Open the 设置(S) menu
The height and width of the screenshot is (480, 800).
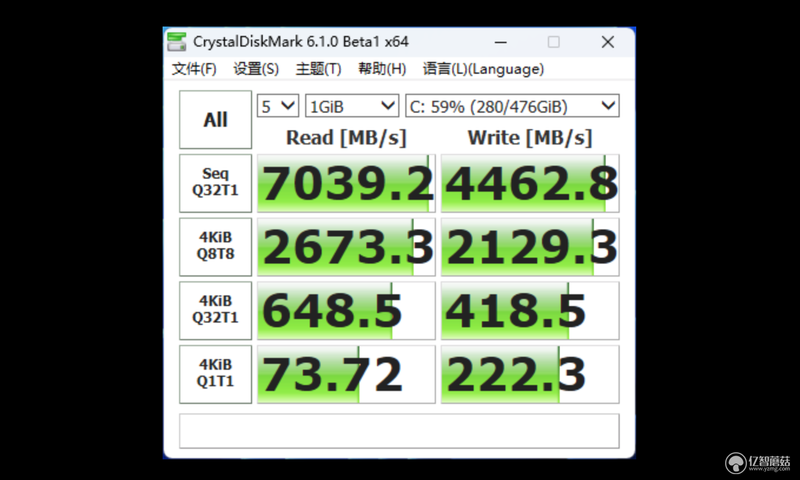point(256,69)
